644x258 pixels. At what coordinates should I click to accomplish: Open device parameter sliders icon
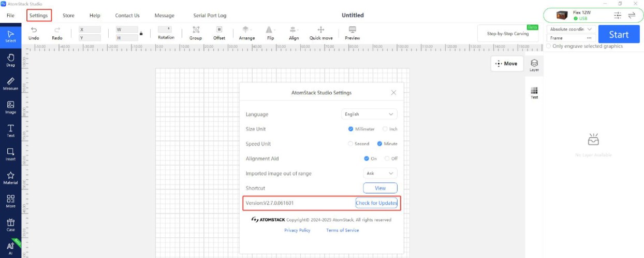(618, 16)
